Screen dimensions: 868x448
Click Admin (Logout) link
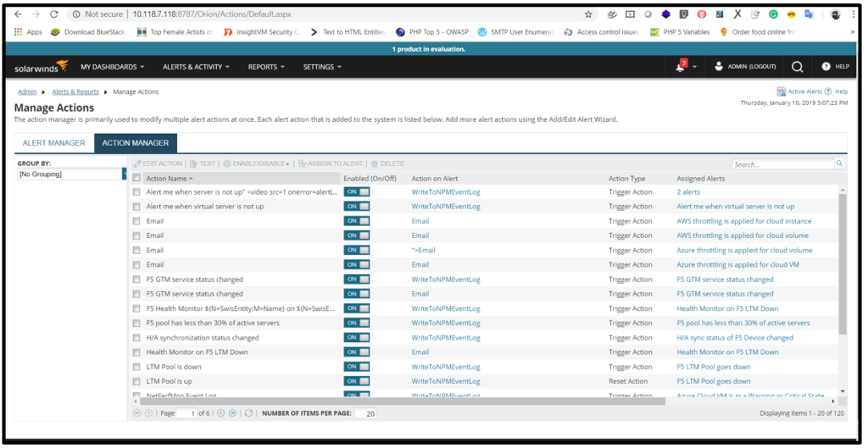click(745, 66)
